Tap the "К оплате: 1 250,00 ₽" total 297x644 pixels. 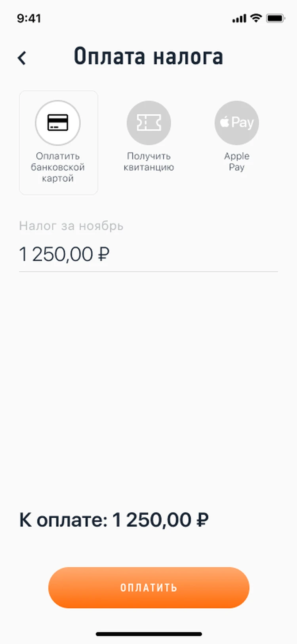point(114,520)
